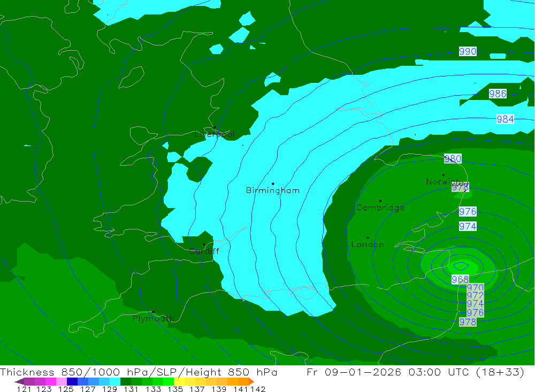Click the London city marker dot
The image size is (535, 392).
pos(368,237)
